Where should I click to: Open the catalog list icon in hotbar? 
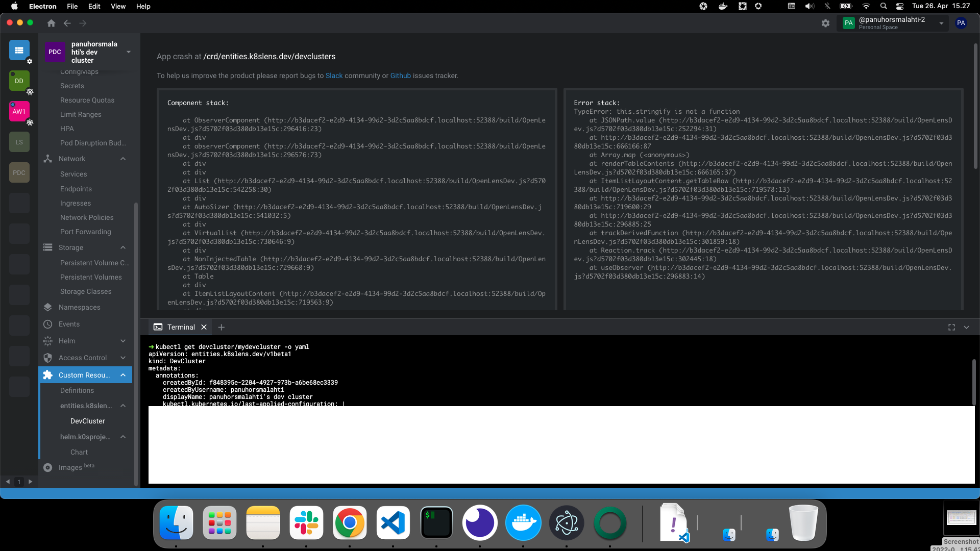coord(19,50)
